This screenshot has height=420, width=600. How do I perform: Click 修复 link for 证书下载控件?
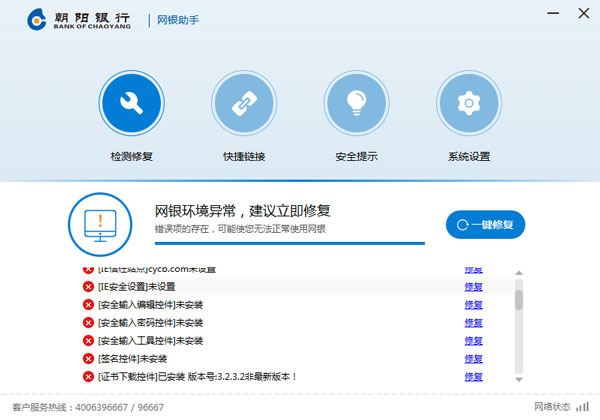click(473, 377)
